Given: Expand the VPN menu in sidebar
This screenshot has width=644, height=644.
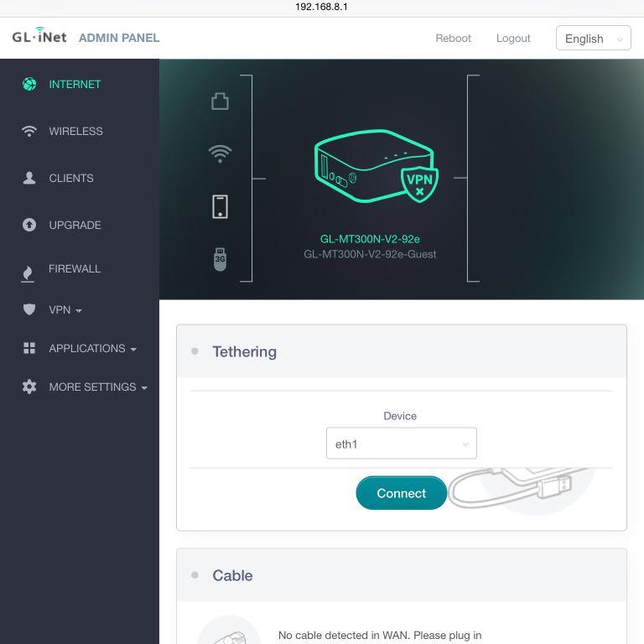Looking at the screenshot, I should pyautogui.click(x=65, y=309).
